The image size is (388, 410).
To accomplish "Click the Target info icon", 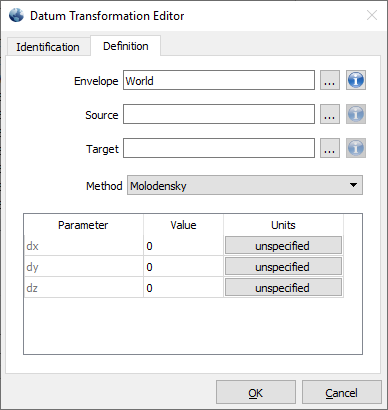I will (356, 148).
